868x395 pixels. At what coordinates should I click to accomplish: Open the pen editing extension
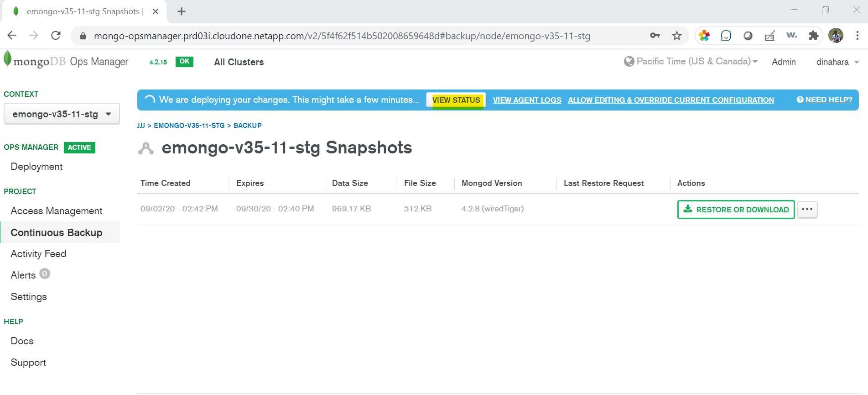pyautogui.click(x=770, y=36)
